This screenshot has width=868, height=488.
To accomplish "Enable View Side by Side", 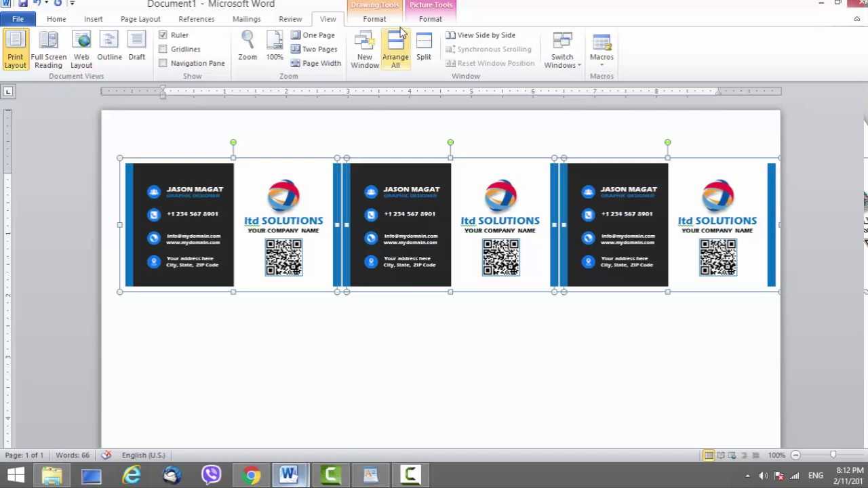I will click(481, 35).
